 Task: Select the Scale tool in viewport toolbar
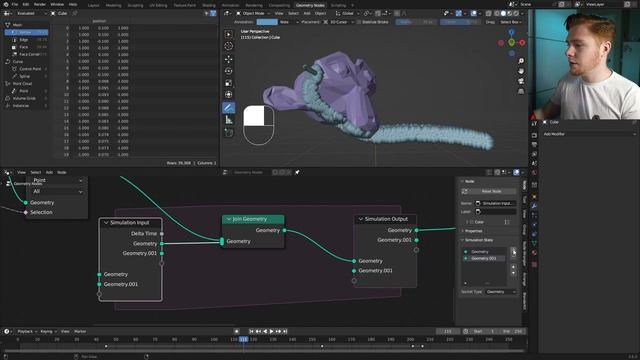coord(229,83)
